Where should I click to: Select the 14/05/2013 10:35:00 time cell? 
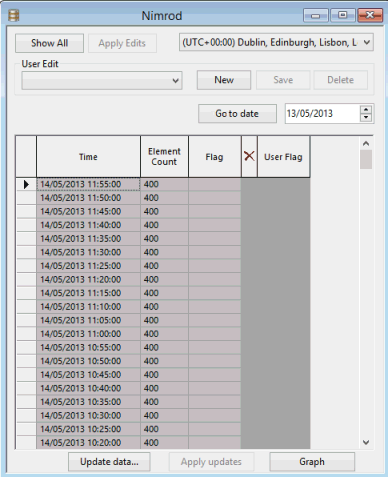88,402
